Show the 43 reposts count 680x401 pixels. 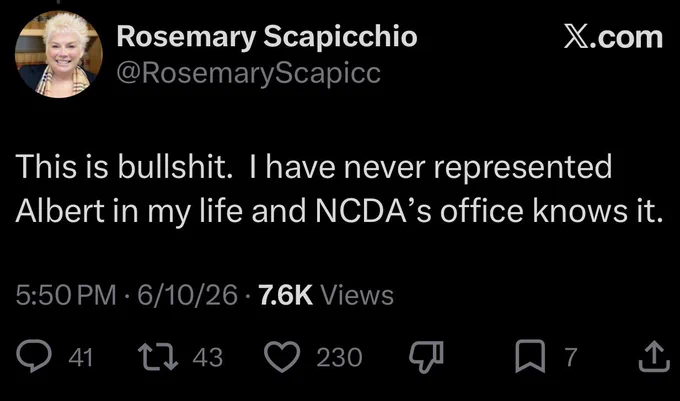[x=208, y=358]
